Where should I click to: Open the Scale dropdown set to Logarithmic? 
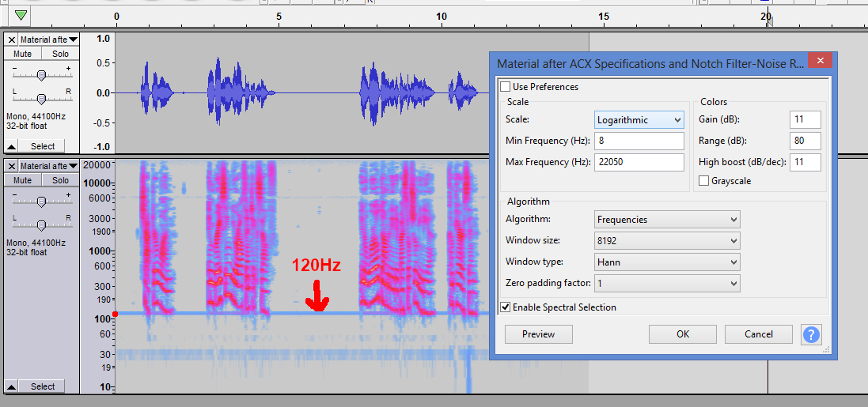coord(639,120)
